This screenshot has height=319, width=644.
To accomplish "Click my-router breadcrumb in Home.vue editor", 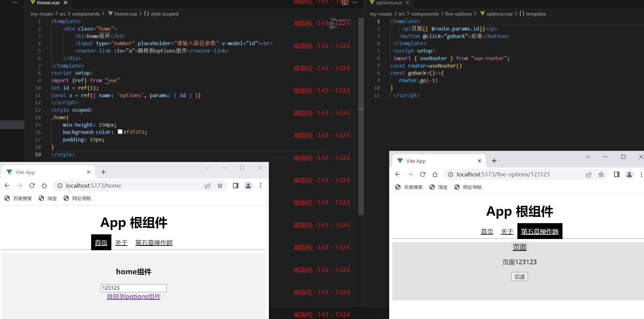I will 42,14.
